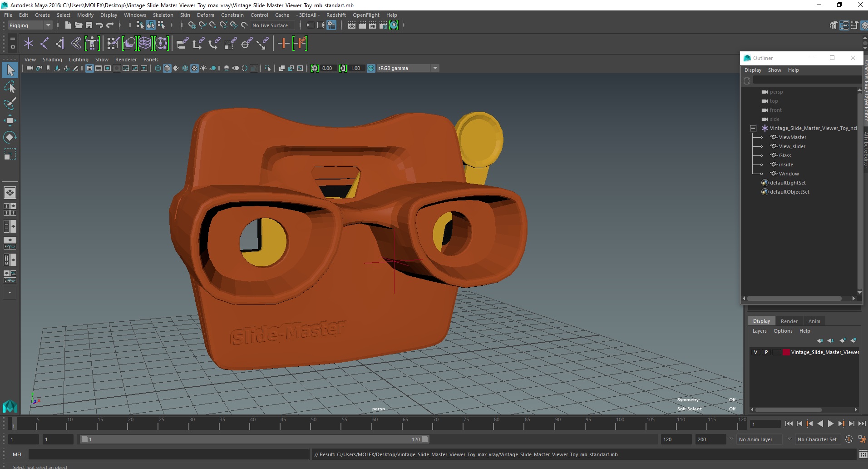868x469 pixels.
Task: Open Outliner Show menu
Action: click(x=774, y=70)
